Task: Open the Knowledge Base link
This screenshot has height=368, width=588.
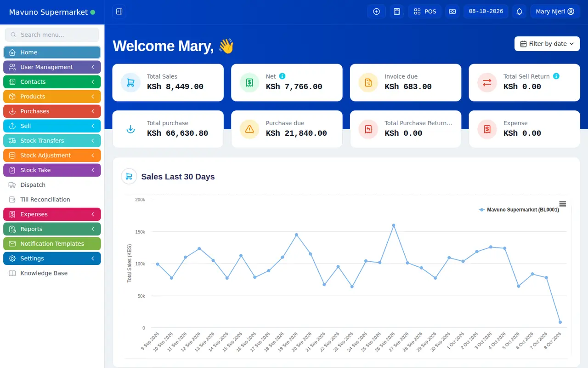Action: [52, 273]
